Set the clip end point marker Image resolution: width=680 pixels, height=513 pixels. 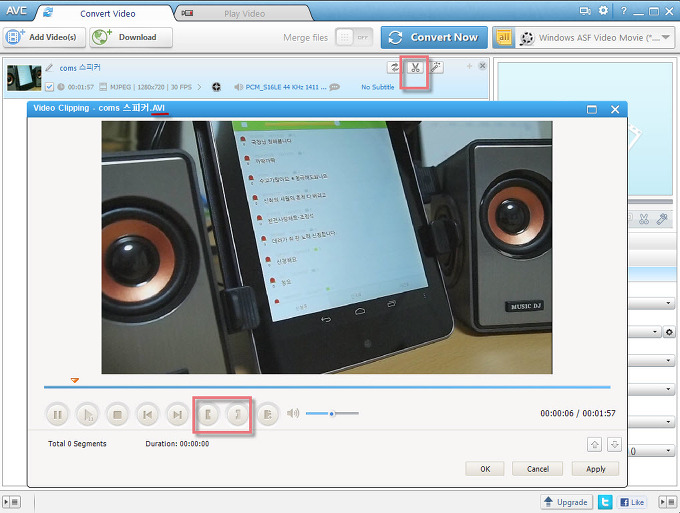pos(237,413)
